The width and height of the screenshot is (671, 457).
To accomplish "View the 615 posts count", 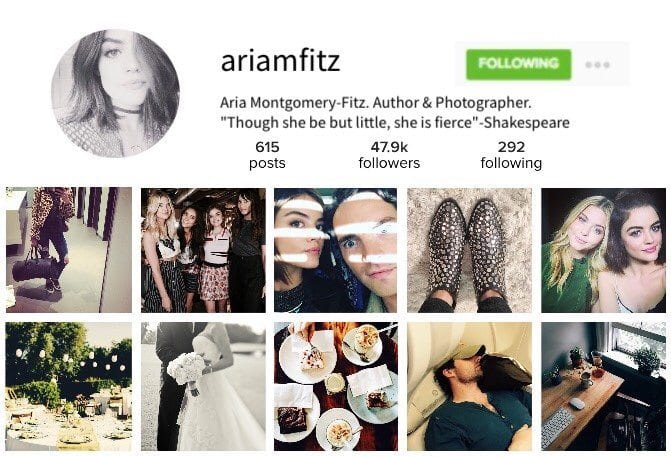I will [267, 155].
